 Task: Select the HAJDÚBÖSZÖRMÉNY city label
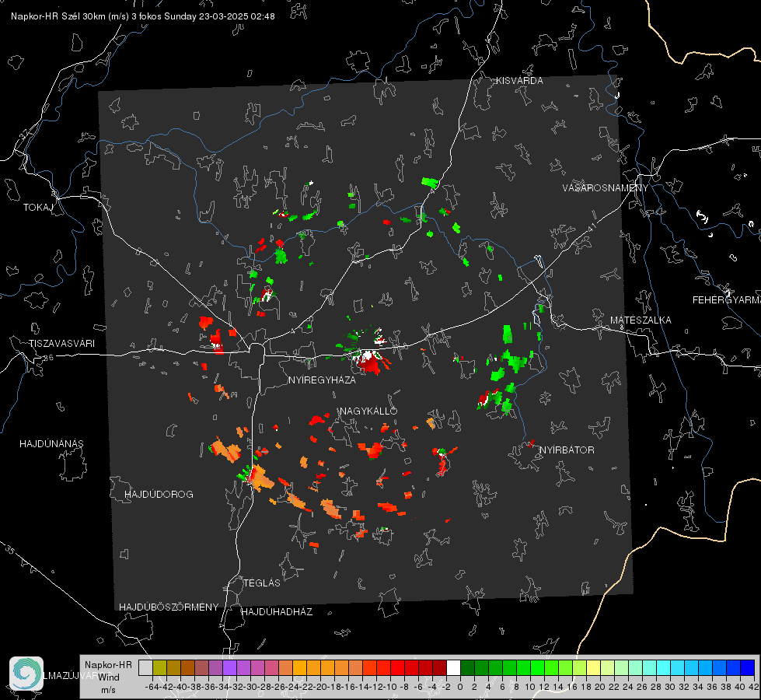pos(169,607)
